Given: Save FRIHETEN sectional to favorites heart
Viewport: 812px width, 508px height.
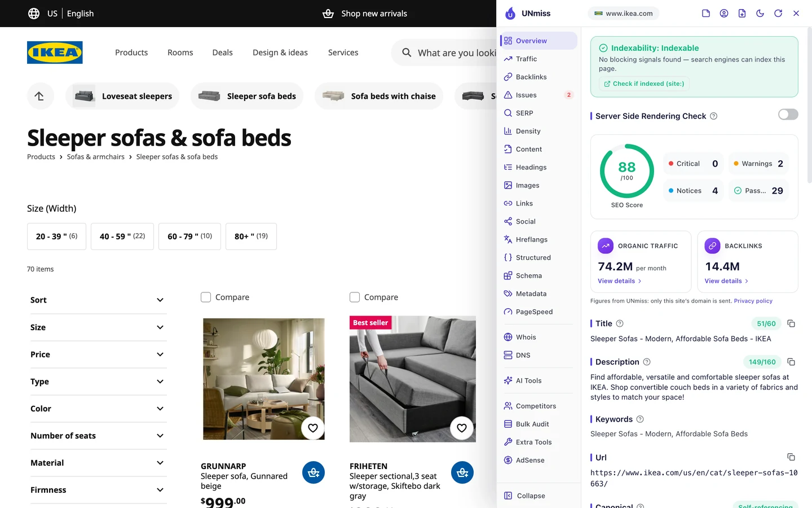Looking at the screenshot, I should tap(462, 428).
